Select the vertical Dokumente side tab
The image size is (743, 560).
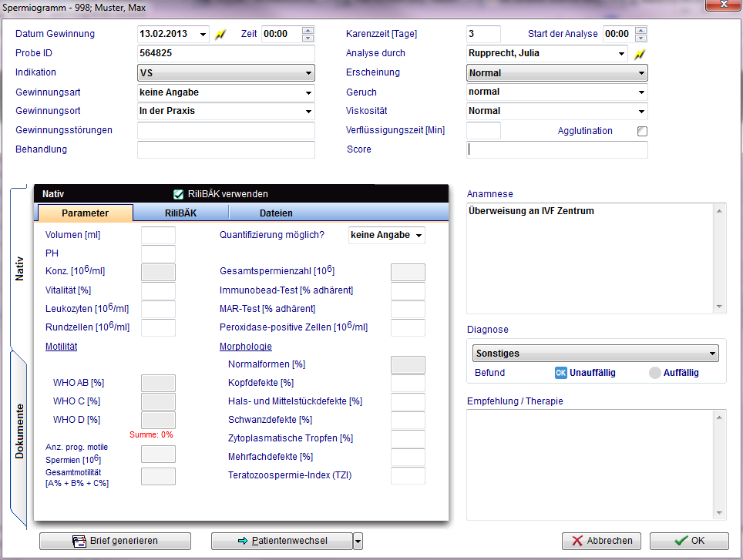pos(19,431)
